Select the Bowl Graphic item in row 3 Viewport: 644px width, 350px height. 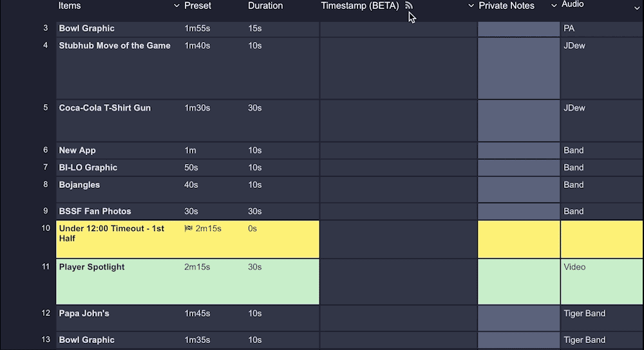pos(87,28)
